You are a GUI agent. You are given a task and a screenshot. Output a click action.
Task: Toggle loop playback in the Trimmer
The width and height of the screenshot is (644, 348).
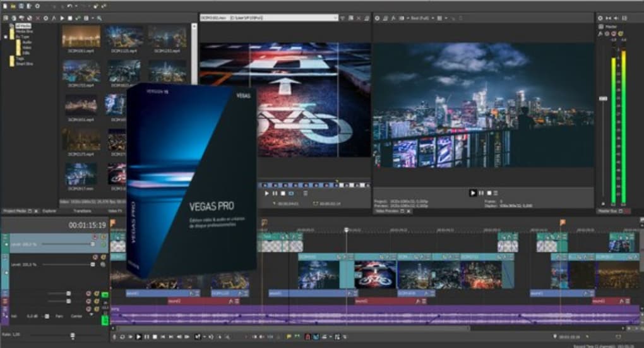pyautogui.click(x=291, y=193)
